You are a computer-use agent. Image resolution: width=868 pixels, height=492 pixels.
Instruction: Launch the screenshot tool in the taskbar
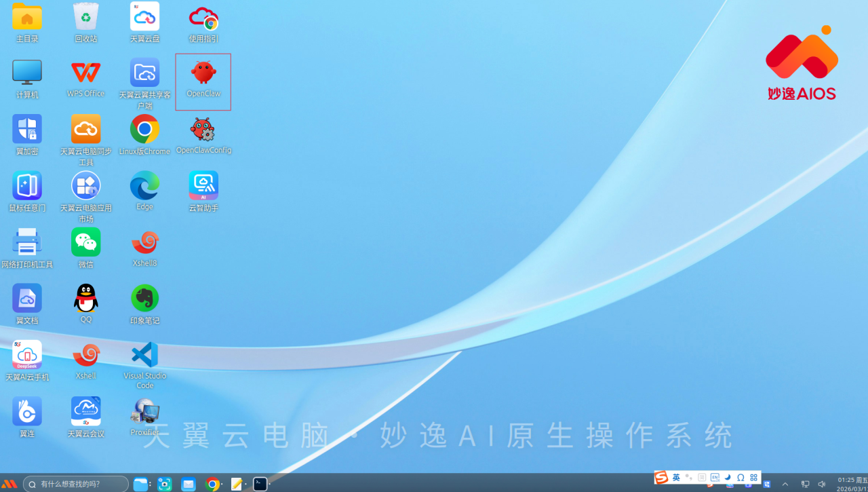pos(165,484)
